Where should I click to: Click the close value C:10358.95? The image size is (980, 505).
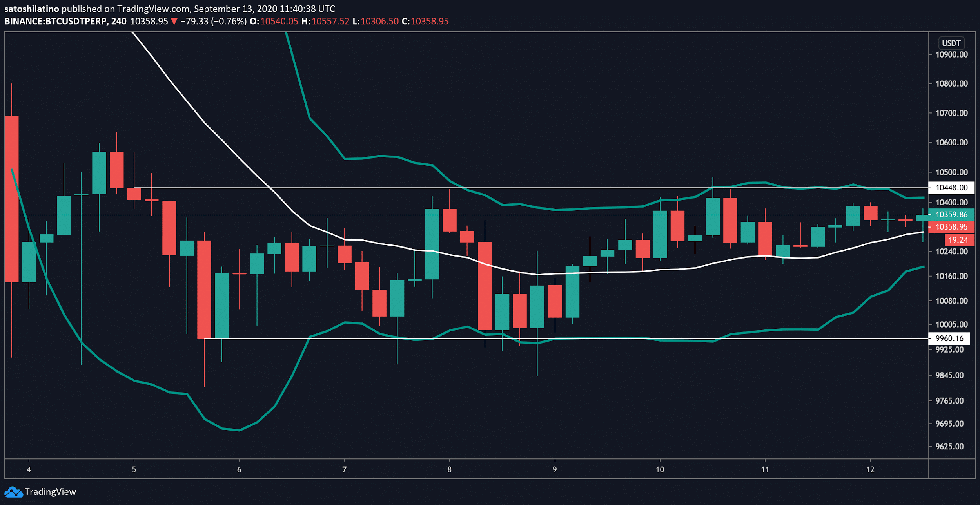click(425, 21)
